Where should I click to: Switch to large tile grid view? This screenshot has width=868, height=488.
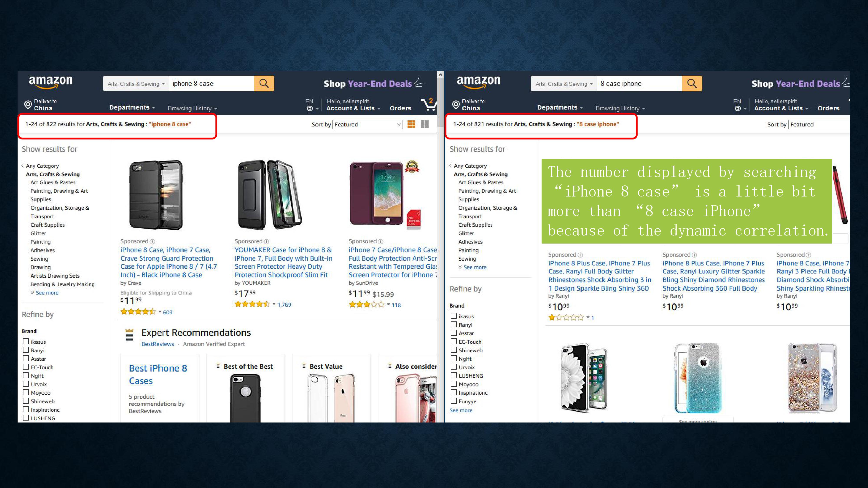click(x=425, y=124)
